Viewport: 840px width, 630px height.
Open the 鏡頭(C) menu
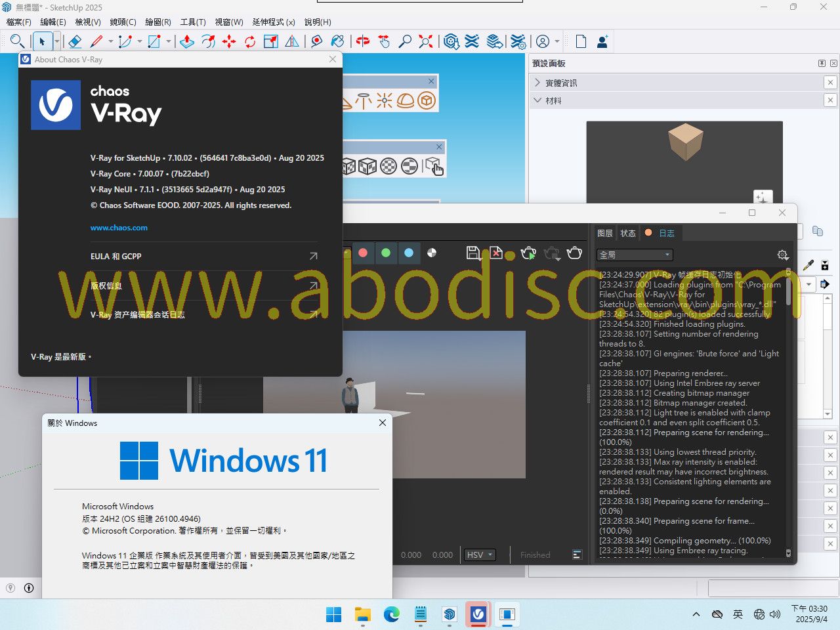coord(123,22)
